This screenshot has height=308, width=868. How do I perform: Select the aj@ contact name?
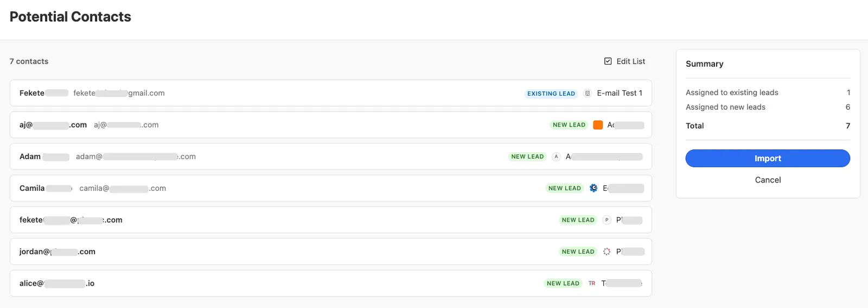[53, 125]
